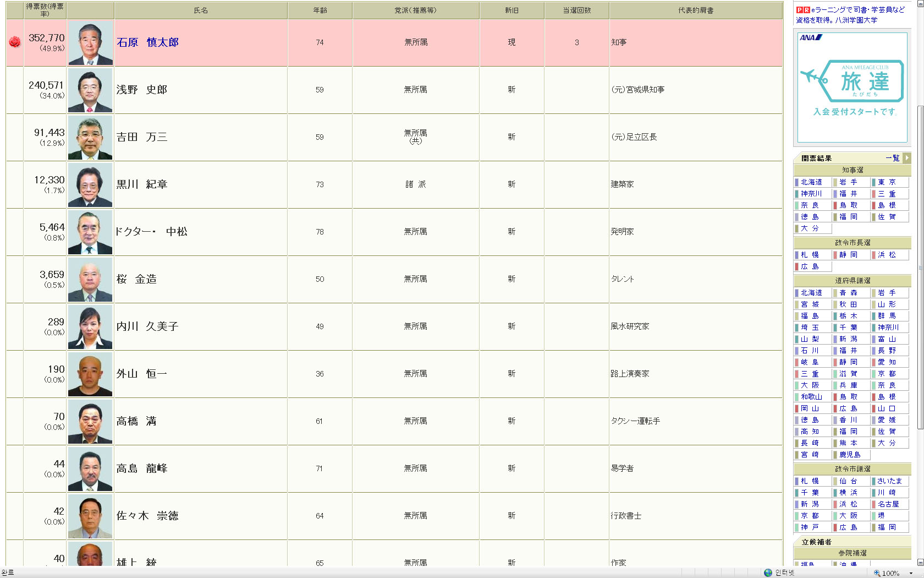The image size is (924, 578).
Task: Open さいたま link under 政令市議選
Action: pos(889,481)
